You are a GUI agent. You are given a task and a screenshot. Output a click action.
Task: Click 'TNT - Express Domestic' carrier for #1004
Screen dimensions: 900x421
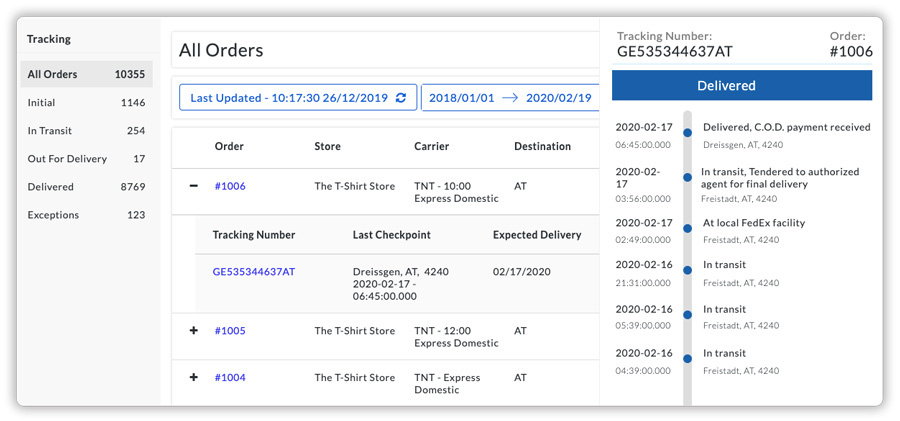pos(447,384)
